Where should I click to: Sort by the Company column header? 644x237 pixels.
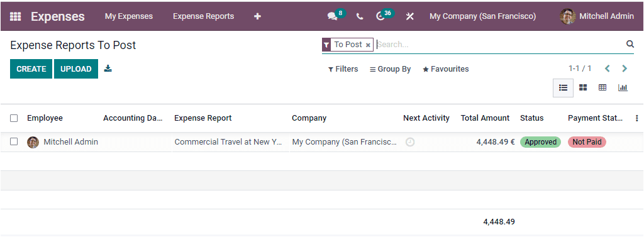coord(309,118)
